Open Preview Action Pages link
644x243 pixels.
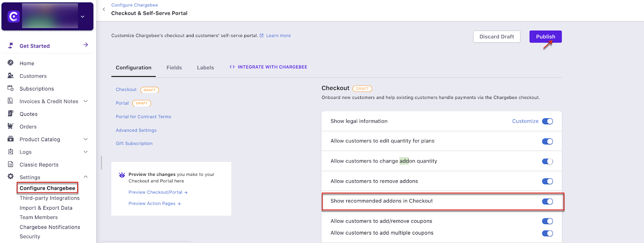point(155,204)
